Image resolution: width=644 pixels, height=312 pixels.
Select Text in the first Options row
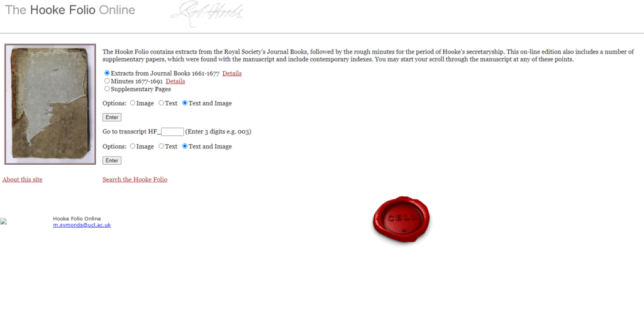[162, 103]
